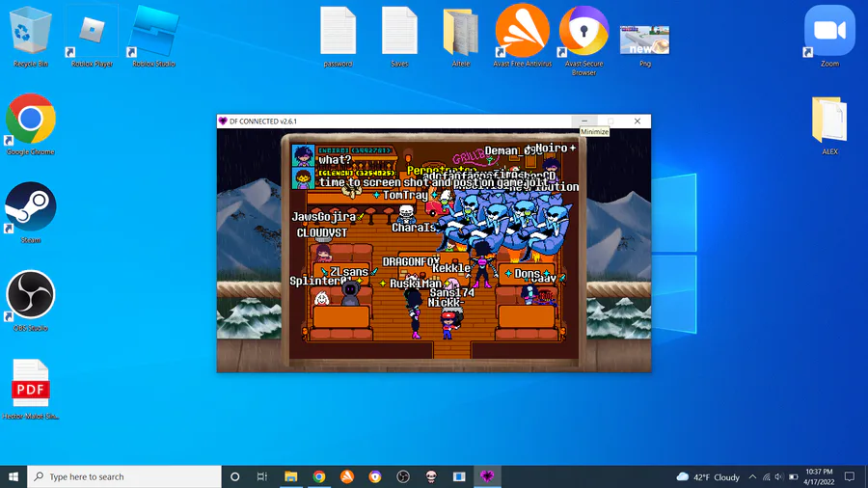Viewport: 868px width, 488px height.
Task: Open the notification center icon
Action: pyautogui.click(x=849, y=477)
